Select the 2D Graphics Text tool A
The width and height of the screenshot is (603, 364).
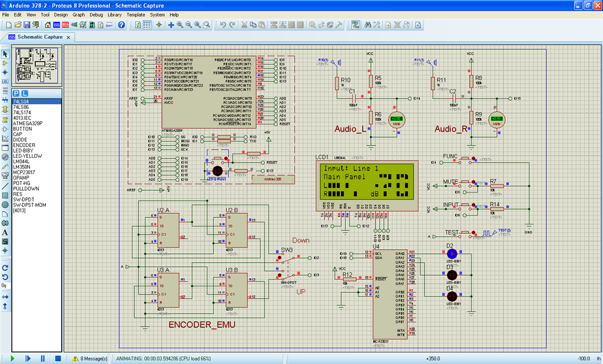[5, 233]
